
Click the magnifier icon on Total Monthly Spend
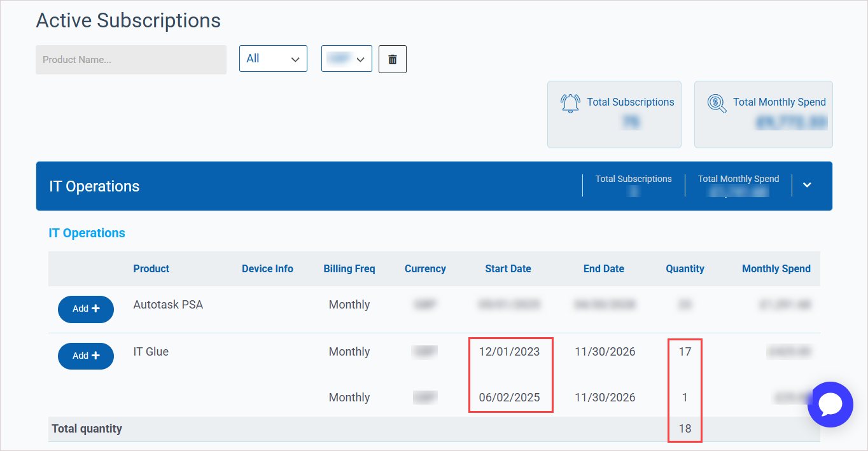click(x=717, y=103)
